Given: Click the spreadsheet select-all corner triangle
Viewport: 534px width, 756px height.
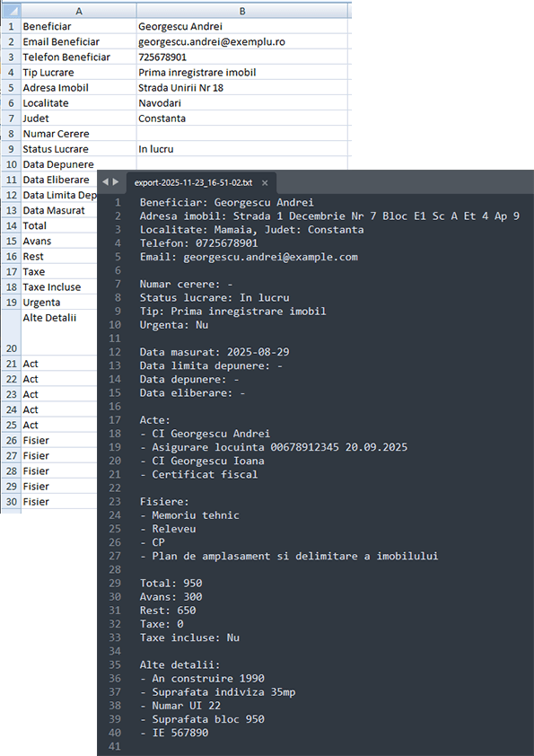Looking at the screenshot, I should point(12,10).
